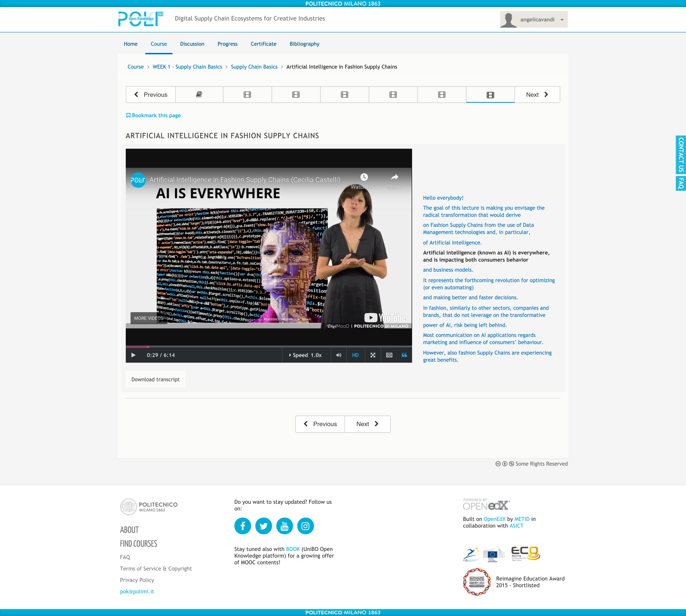Click the video Share arrow icon
686x616 pixels.
[x=394, y=177]
